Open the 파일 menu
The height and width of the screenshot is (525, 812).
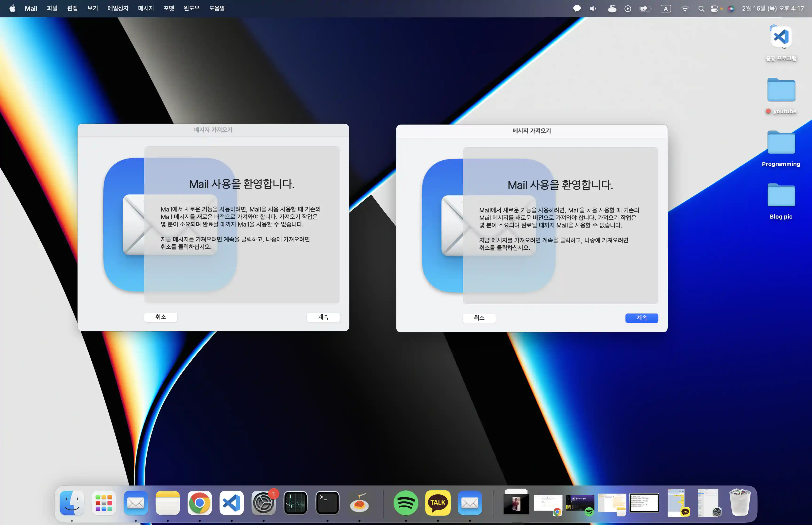point(52,8)
